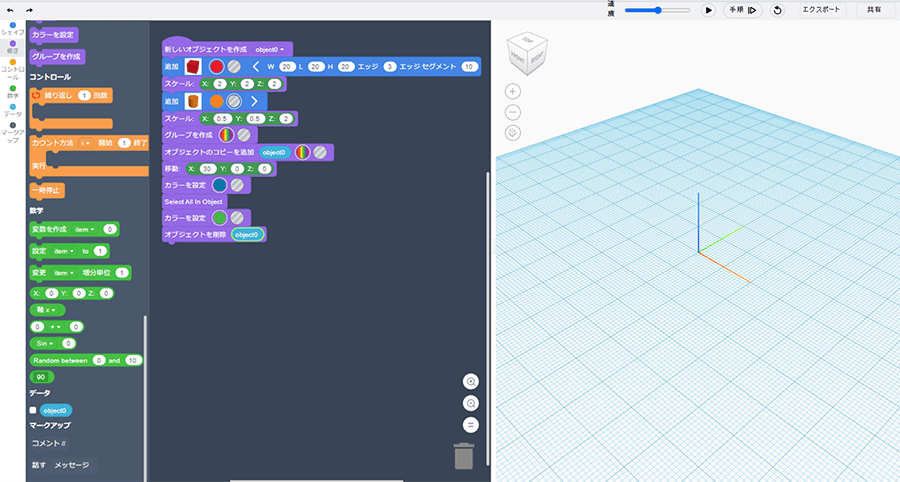
Task: Click the red box shape thumbnail
Action: pos(193,67)
